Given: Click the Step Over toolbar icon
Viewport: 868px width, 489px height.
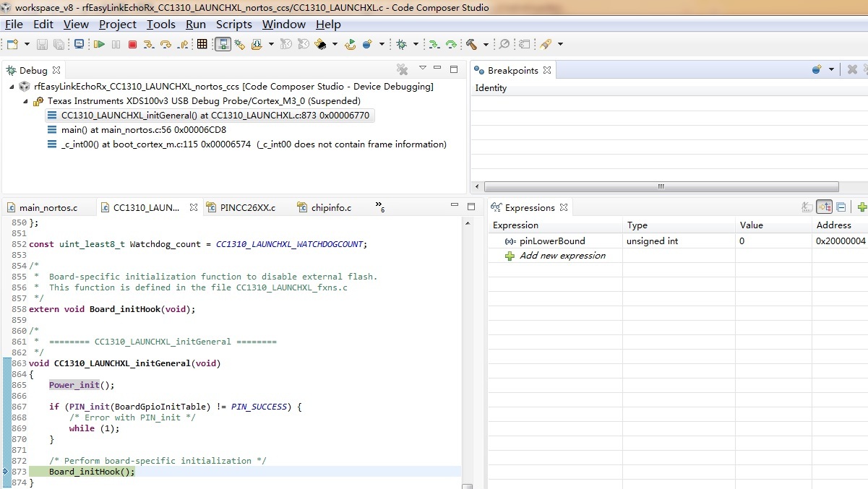Looking at the screenshot, I should point(166,45).
